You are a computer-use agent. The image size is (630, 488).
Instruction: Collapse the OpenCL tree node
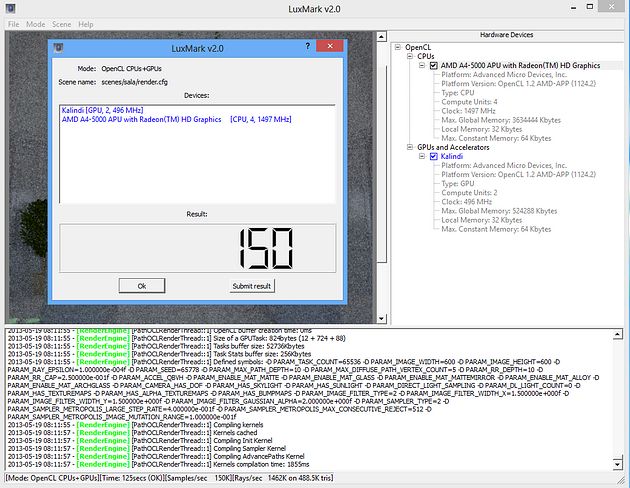(x=398, y=47)
